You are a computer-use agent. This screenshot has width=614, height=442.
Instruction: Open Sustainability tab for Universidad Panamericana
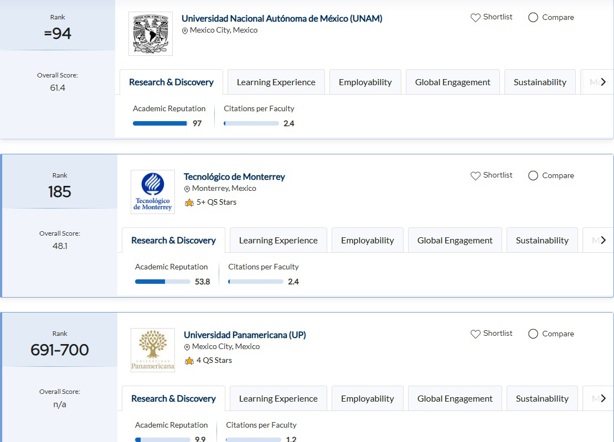click(542, 399)
